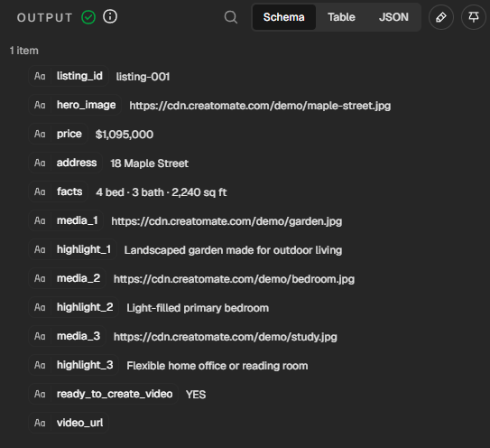
Task: Click the YES value
Action: (196, 395)
